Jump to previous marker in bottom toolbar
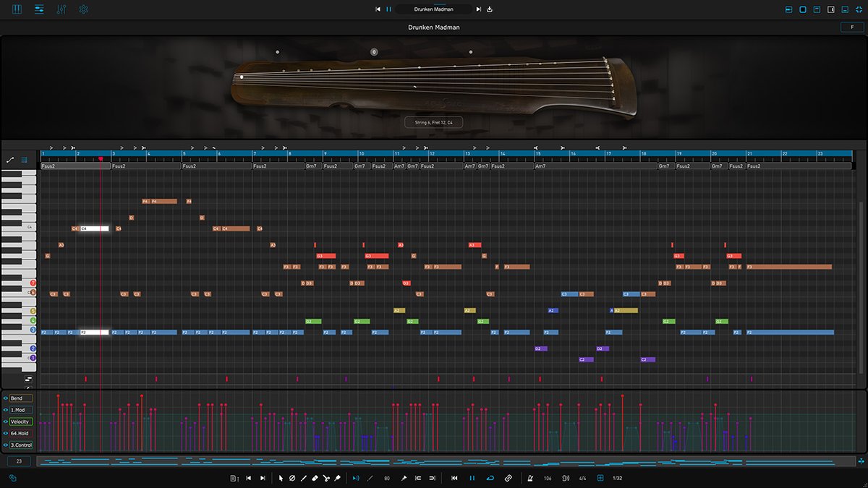This screenshot has width=868, height=488. 249,478
